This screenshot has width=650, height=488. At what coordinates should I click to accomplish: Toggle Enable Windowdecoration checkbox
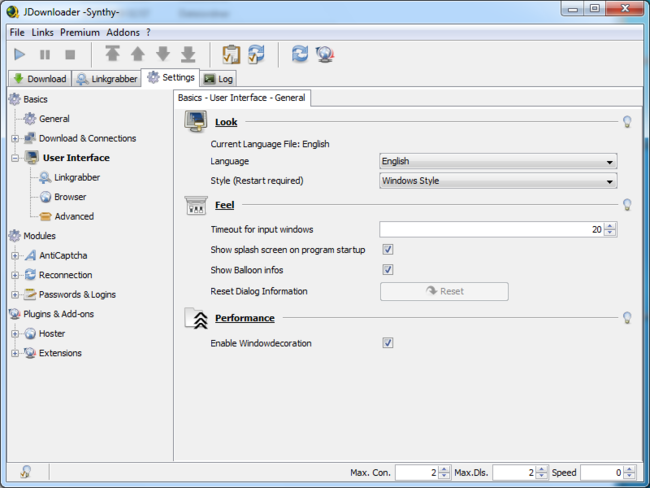pyautogui.click(x=388, y=343)
